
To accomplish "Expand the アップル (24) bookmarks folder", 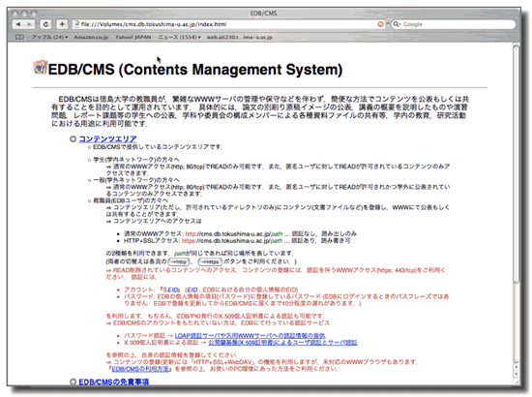I will (49, 37).
